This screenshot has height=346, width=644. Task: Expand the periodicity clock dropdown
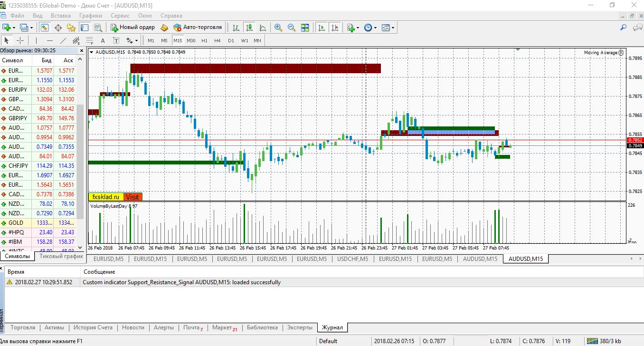[375, 28]
